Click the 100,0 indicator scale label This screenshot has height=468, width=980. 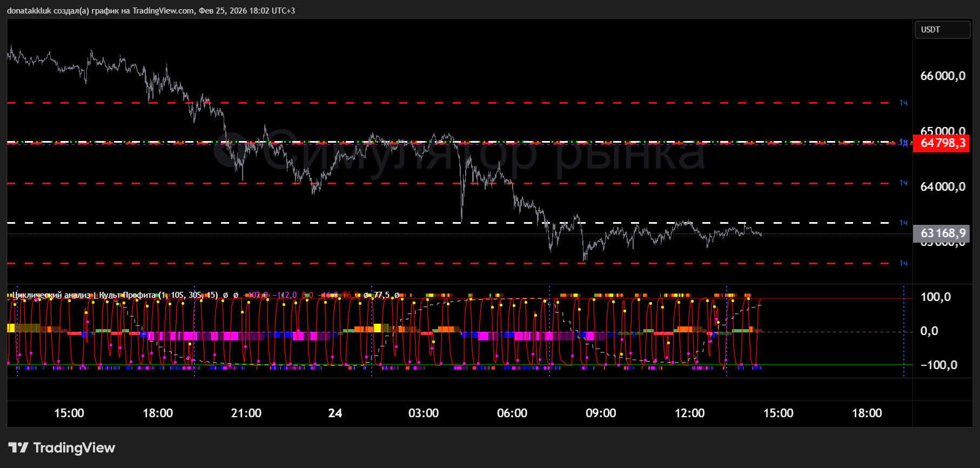pos(935,297)
